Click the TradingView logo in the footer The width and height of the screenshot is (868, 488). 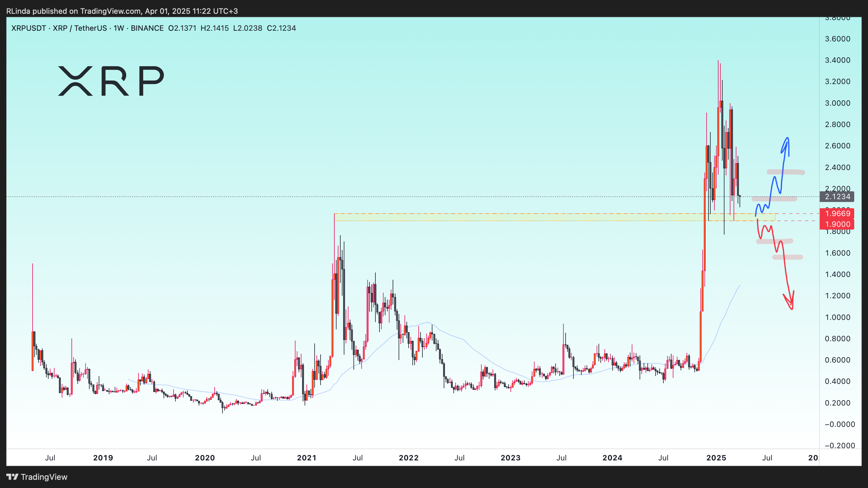point(37,477)
